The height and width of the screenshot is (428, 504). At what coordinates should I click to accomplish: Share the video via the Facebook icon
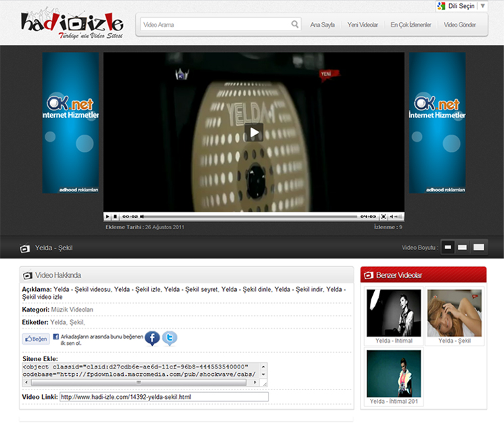point(152,338)
